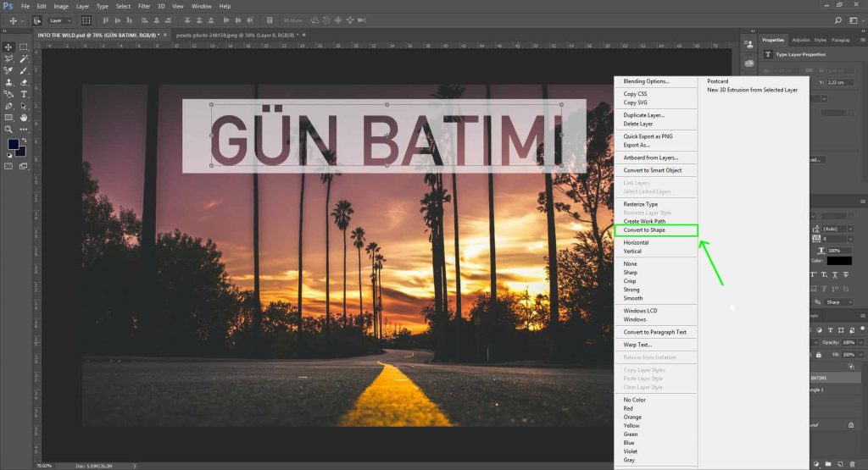Expand the Opacity 100% dropdown arrow
868x470 pixels.
(x=862, y=341)
